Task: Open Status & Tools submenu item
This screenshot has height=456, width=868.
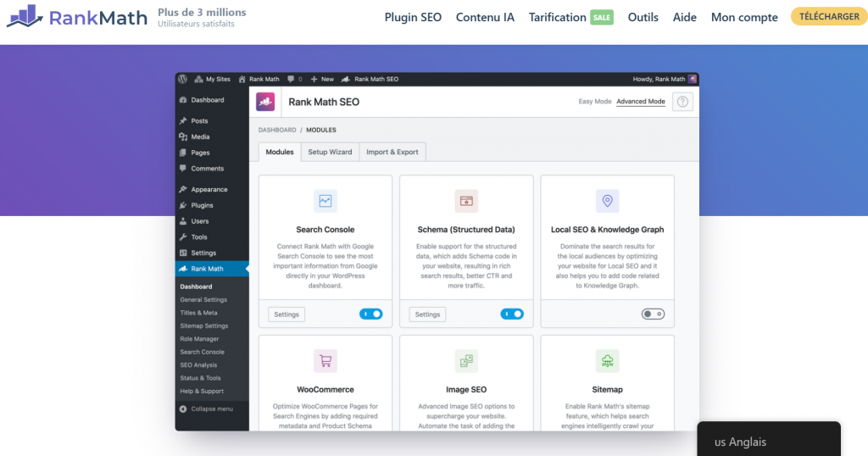Action: (x=200, y=378)
